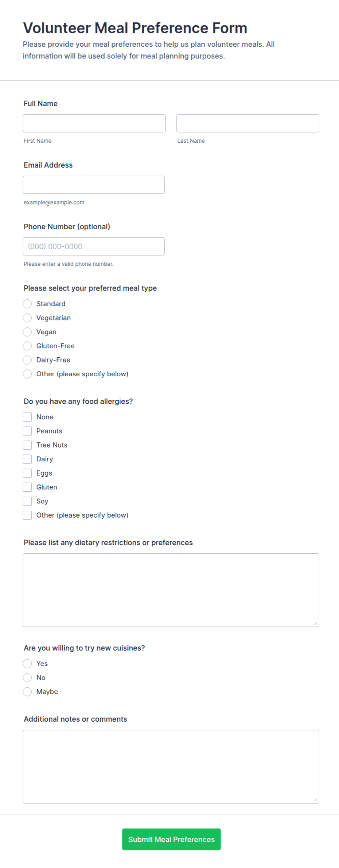Click the First Name input field
The image size is (339, 868).
[94, 123]
